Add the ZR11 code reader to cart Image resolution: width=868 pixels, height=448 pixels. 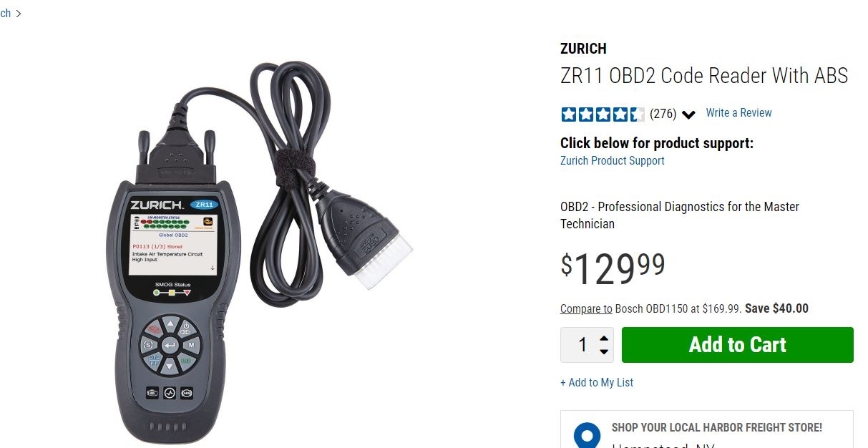(x=738, y=345)
